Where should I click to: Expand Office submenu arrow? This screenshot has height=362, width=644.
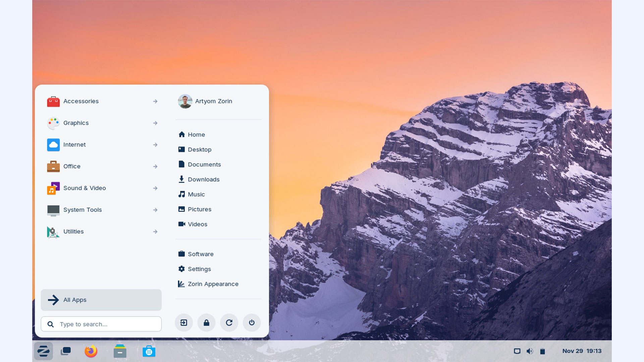click(x=155, y=167)
